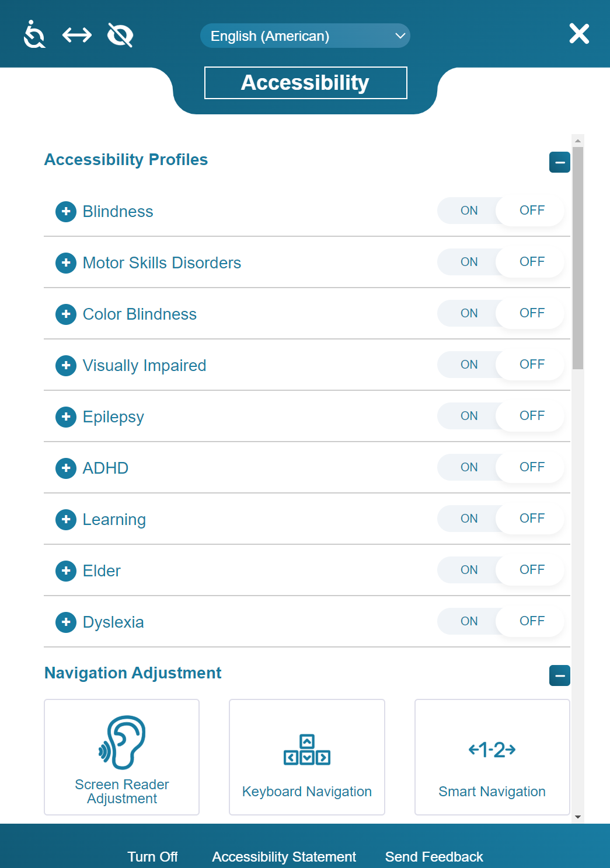Image resolution: width=610 pixels, height=868 pixels.
Task: Switch ON the Color Blindness profile
Action: pyautogui.click(x=469, y=313)
